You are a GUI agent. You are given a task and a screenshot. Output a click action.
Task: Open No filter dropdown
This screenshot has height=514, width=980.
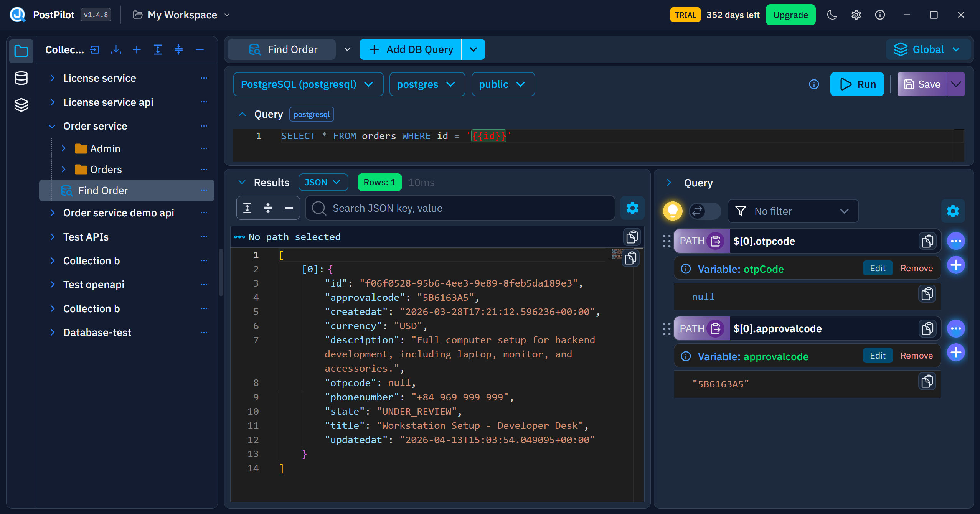[793, 211]
